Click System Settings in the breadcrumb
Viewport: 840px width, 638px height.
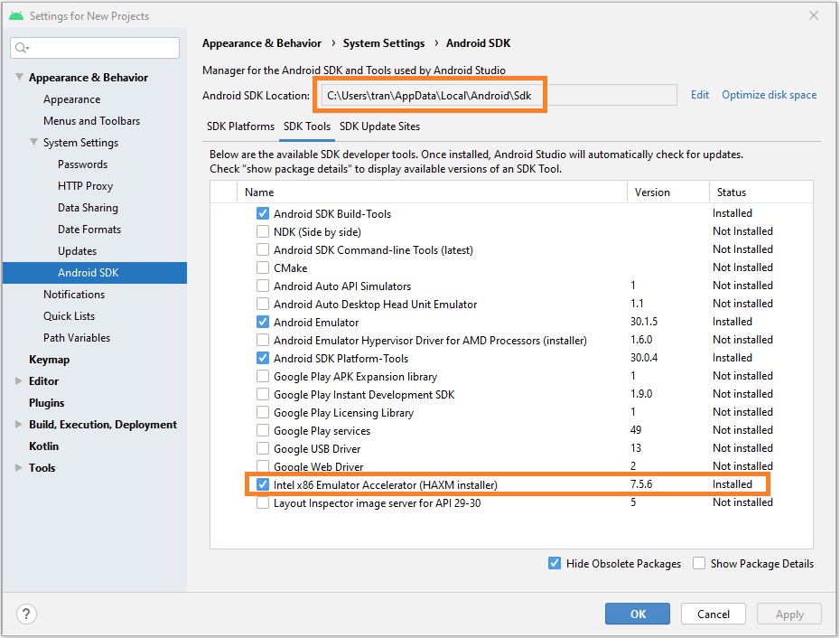click(384, 42)
